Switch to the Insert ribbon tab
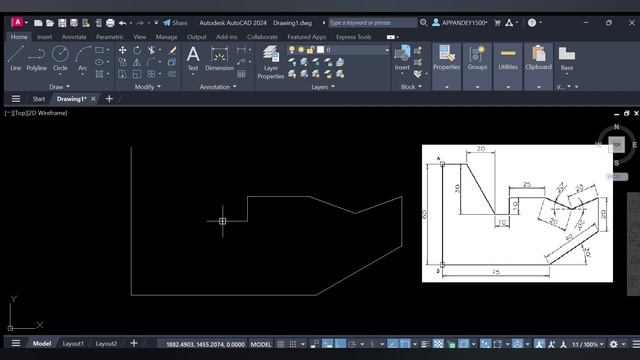Image resolution: width=640 pixels, height=360 pixels. (44, 37)
